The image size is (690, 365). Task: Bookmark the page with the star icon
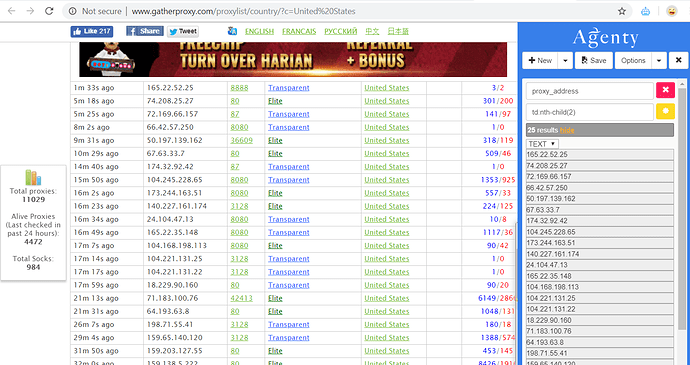click(x=622, y=11)
